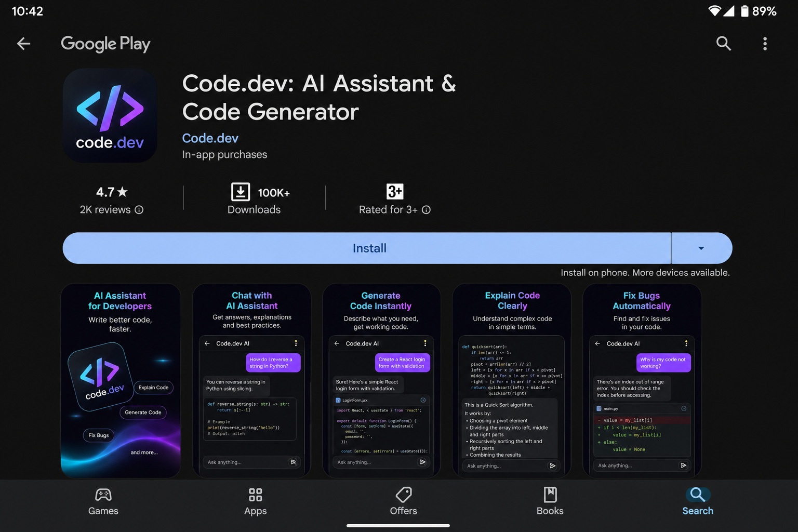
Task: Select the Search tab
Action: coord(698,502)
